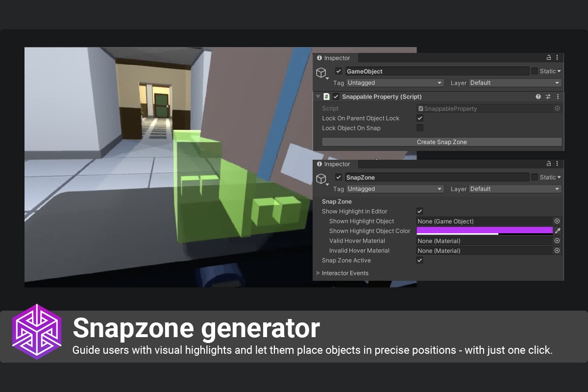588x392 pixels.
Task: Uncheck the Snap Zone Active checkbox
Action: coord(420,260)
